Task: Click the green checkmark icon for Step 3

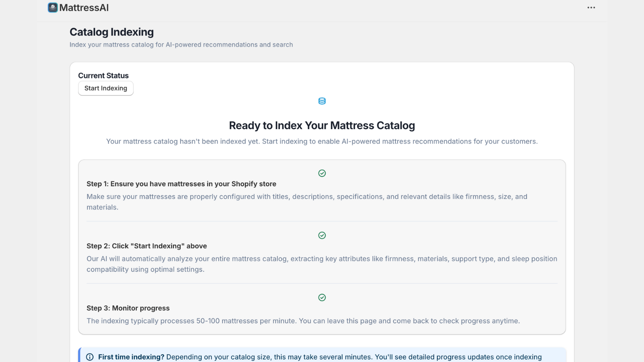Action: (x=322, y=297)
